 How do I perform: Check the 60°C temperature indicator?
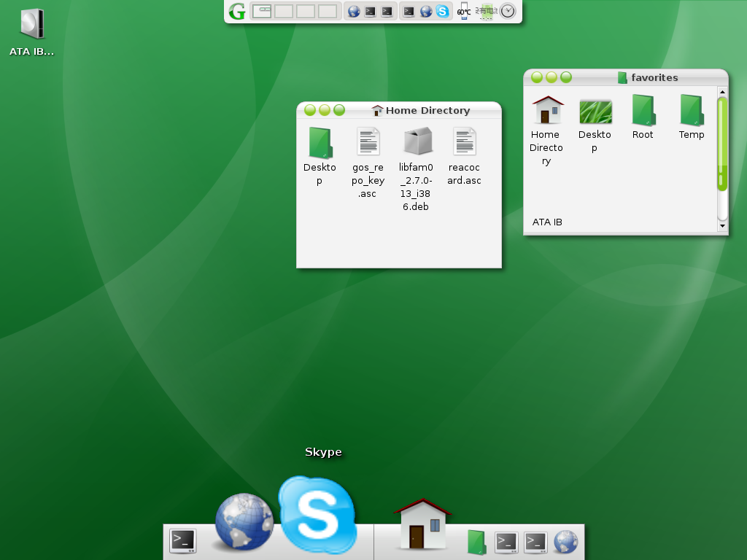click(463, 11)
